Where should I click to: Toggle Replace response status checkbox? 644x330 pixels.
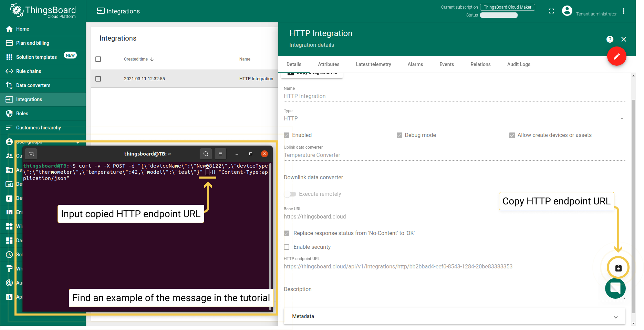coord(287,233)
